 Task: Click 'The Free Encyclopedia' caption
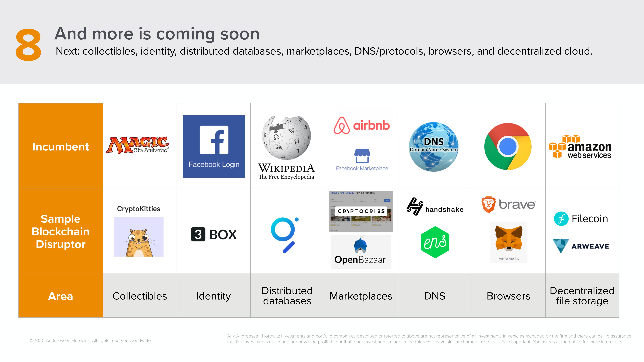coord(286,177)
